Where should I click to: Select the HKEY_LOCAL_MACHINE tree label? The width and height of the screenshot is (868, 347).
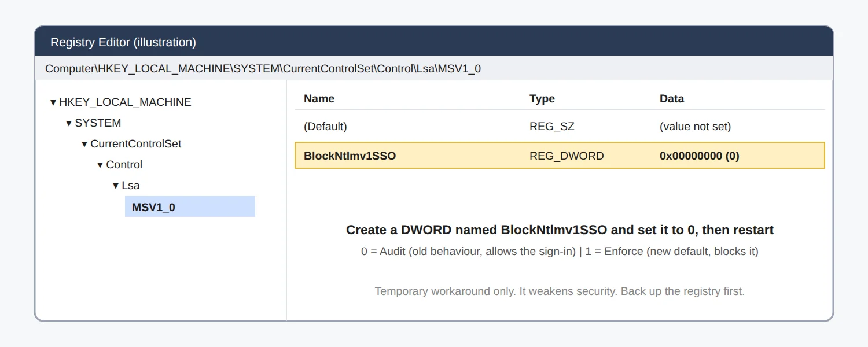click(125, 102)
